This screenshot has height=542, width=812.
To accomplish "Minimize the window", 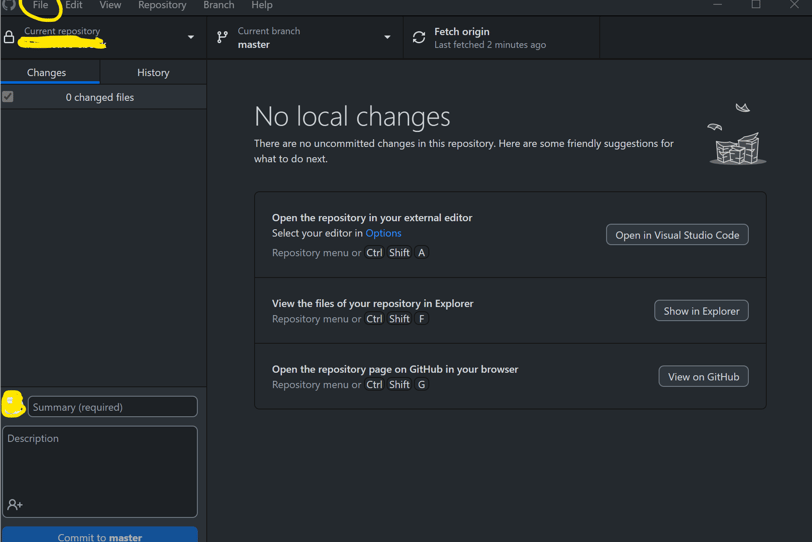I will point(717,5).
